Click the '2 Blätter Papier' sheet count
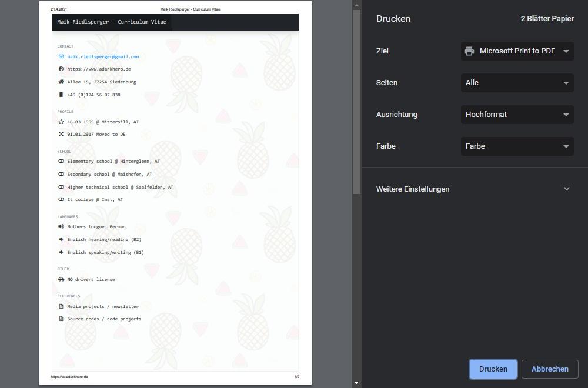This screenshot has width=588, height=388. click(x=547, y=18)
